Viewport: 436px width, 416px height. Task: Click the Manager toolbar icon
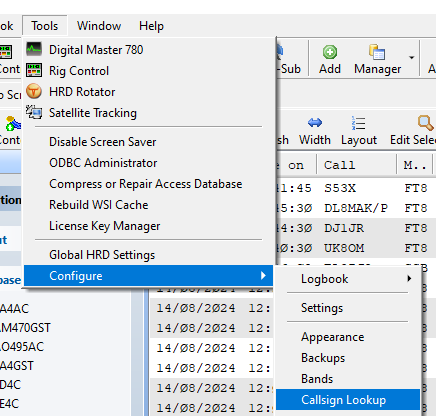pyautogui.click(x=377, y=52)
